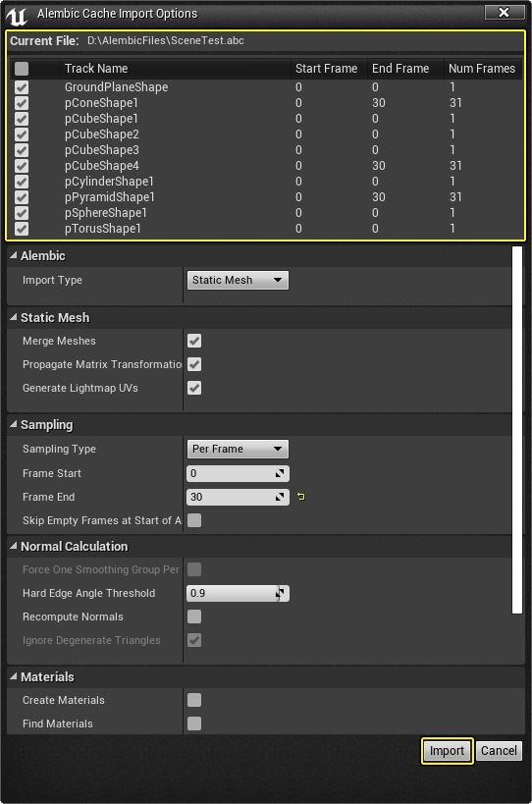Click the Num Frames column header
Viewport: 532px width, 804px height.
[483, 68]
